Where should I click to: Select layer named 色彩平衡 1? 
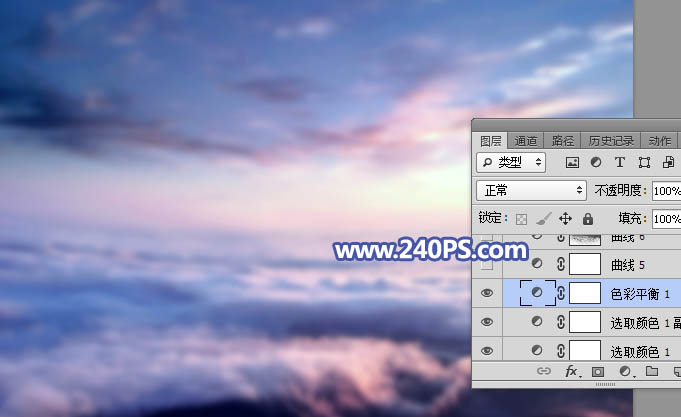point(640,294)
